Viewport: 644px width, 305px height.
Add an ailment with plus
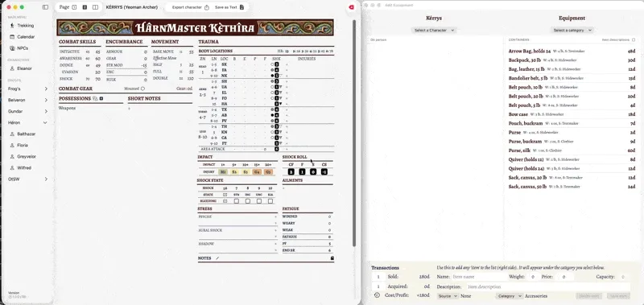click(x=284, y=189)
